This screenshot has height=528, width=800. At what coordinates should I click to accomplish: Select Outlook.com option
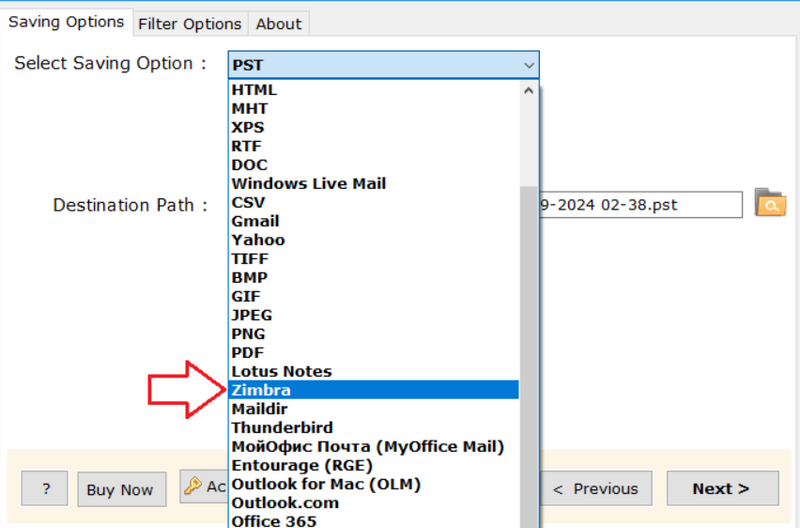[x=374, y=503]
